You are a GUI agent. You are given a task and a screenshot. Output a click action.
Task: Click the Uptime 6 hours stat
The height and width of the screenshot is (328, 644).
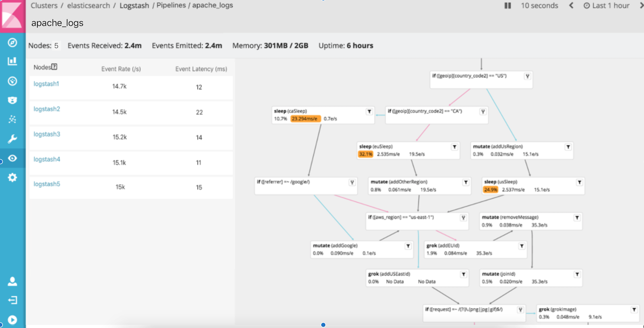click(346, 45)
